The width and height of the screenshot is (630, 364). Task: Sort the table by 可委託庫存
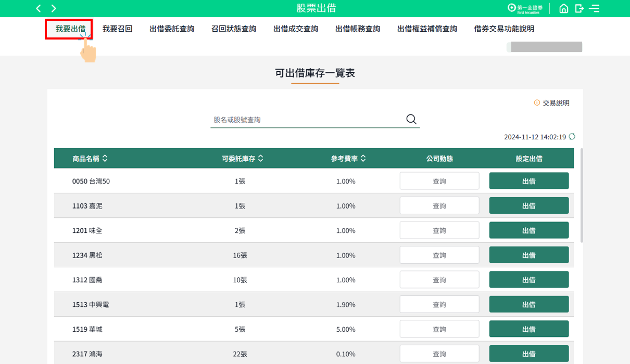(x=261, y=159)
